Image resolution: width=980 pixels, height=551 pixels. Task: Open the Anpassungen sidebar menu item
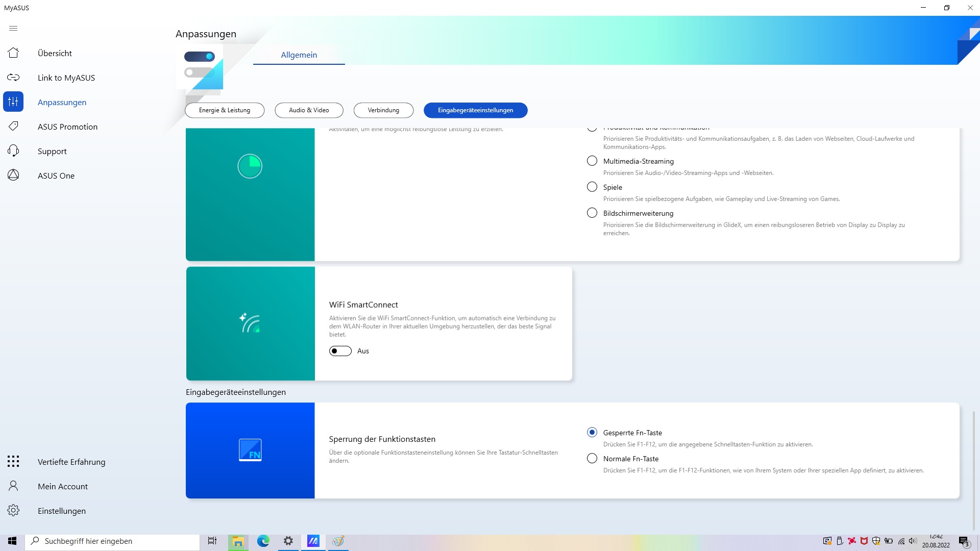[x=62, y=102]
